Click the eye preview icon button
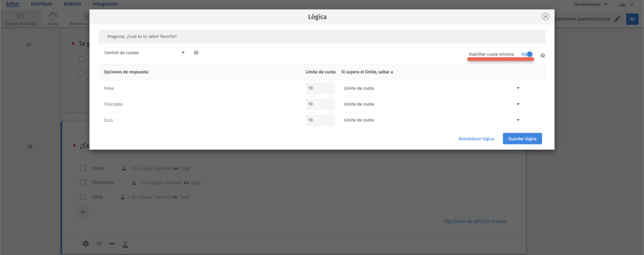Viewport: 644px width, 255px height. [x=633, y=19]
